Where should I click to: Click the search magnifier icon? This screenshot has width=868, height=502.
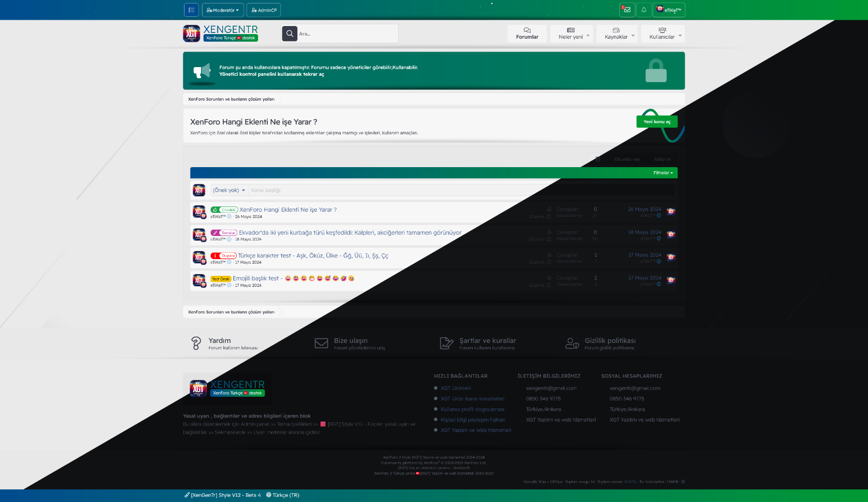tap(289, 34)
